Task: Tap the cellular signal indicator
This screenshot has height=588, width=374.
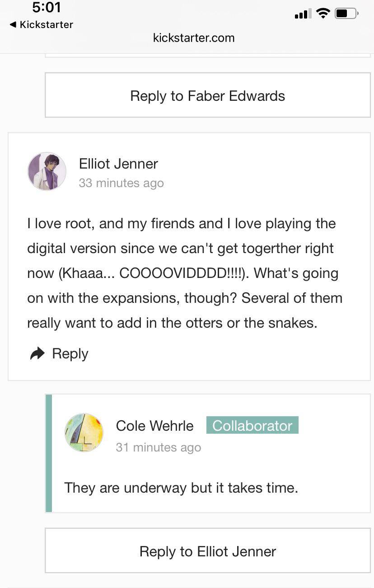Action: (302, 14)
